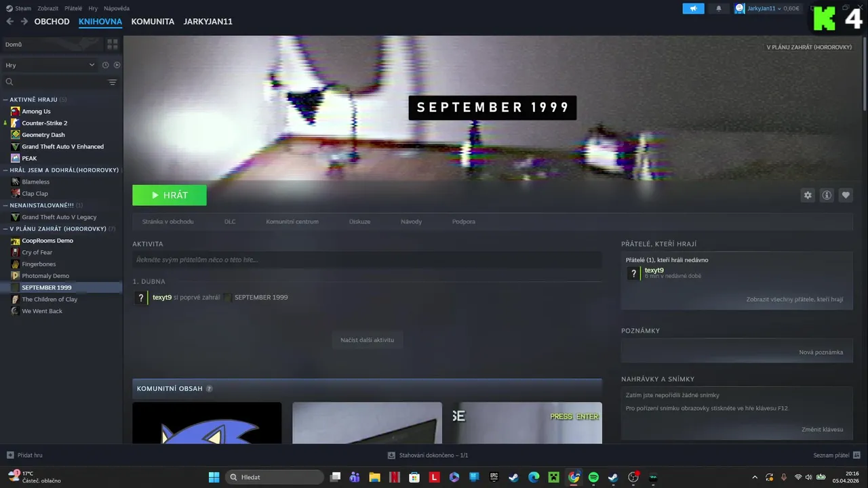Click Domů home button in sidebar
Image resolution: width=868 pixels, height=488 pixels.
pos(52,44)
